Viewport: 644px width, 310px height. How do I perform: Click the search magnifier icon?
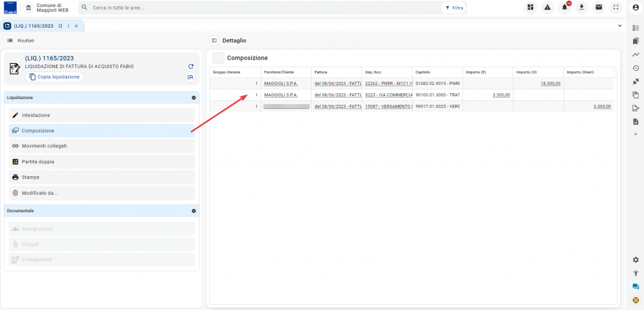(x=84, y=8)
